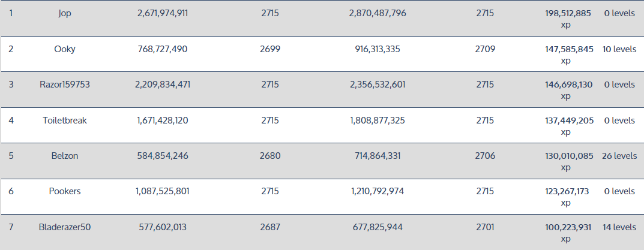Screen dimensions: 644x250
Task: Select Razor159753's 146,698,130 xp gain
Action: (x=565, y=90)
